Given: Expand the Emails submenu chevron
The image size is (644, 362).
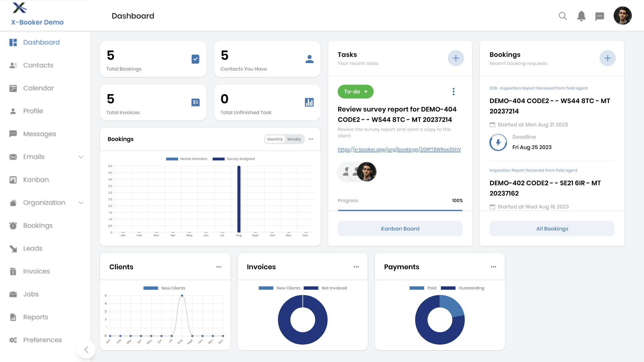Looking at the screenshot, I should coord(81,157).
